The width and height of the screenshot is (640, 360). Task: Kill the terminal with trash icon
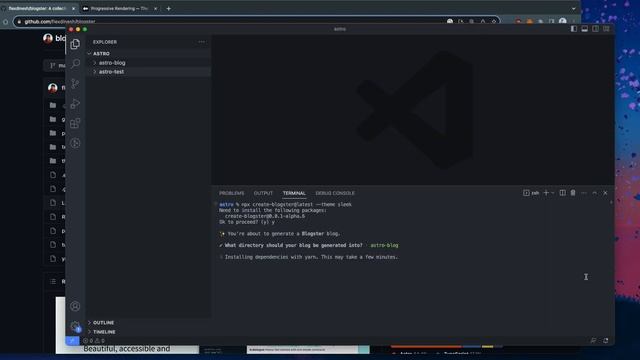pyautogui.click(x=573, y=193)
